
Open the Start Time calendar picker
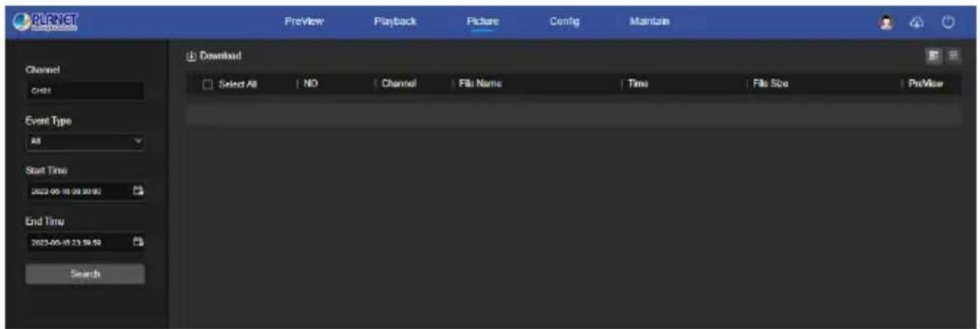tap(139, 190)
